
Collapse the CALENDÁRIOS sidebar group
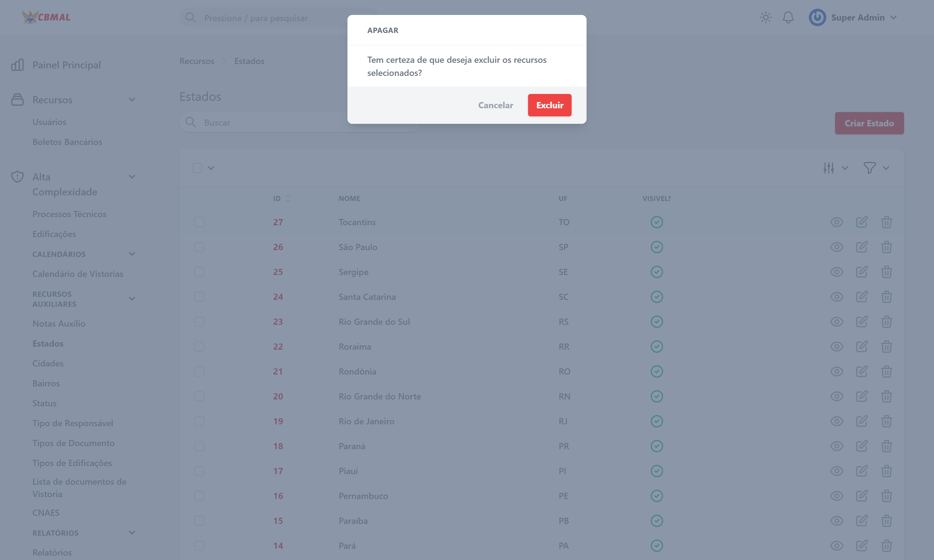click(x=132, y=254)
